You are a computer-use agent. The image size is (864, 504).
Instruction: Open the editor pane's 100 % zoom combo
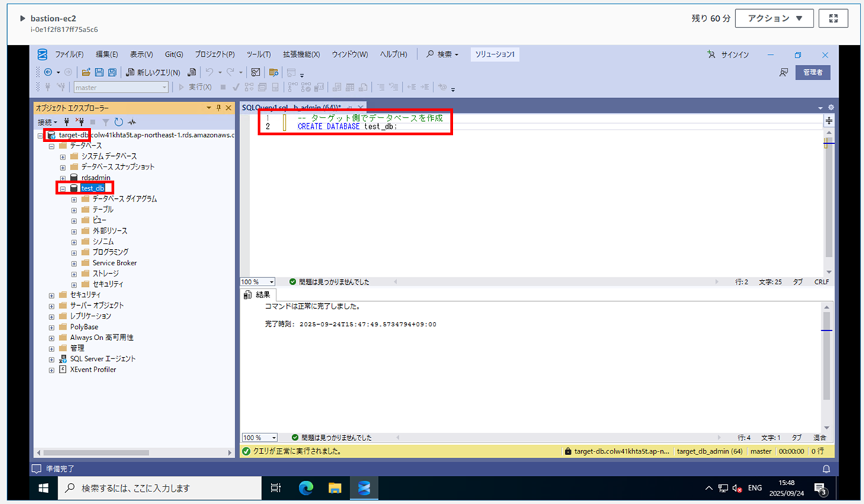258,282
